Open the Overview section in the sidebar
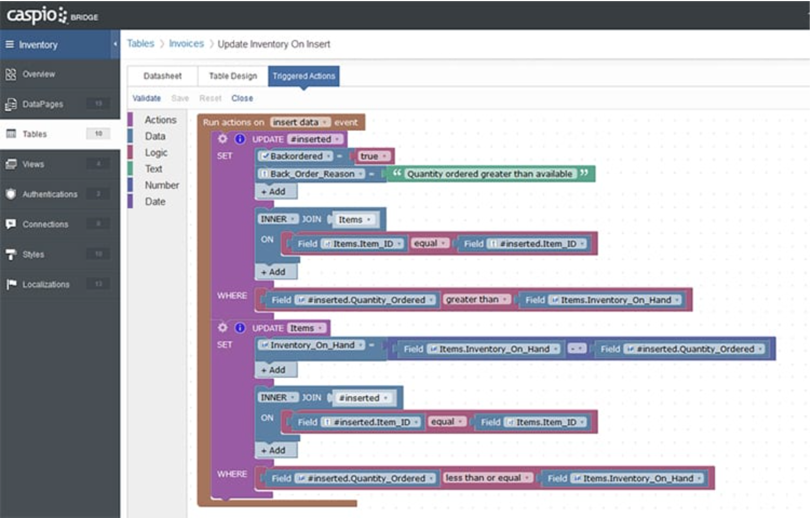812x518 pixels. [x=38, y=74]
